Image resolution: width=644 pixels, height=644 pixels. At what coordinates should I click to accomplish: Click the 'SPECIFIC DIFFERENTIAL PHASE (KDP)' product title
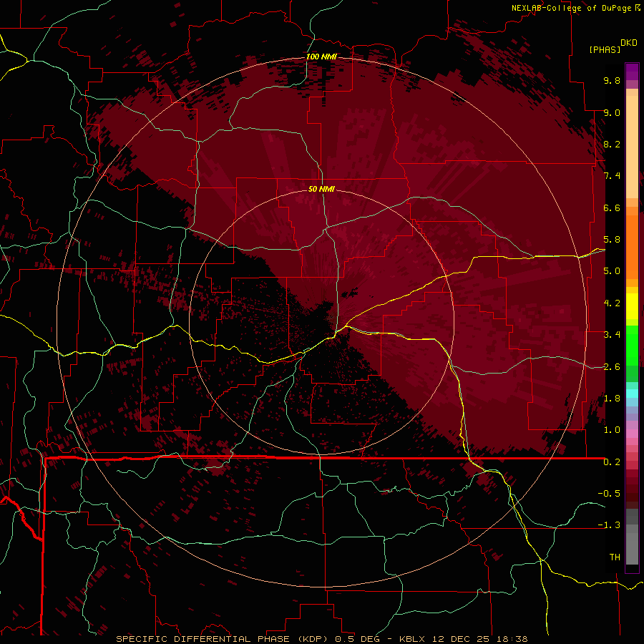pos(223,639)
